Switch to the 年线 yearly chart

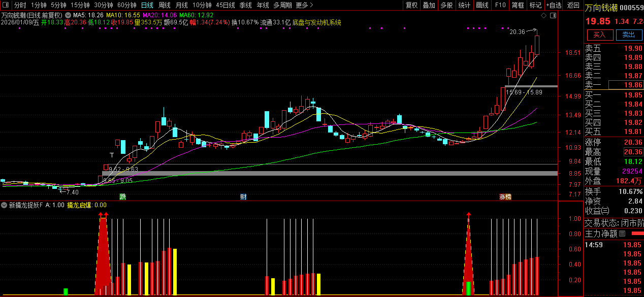pos(263,5)
